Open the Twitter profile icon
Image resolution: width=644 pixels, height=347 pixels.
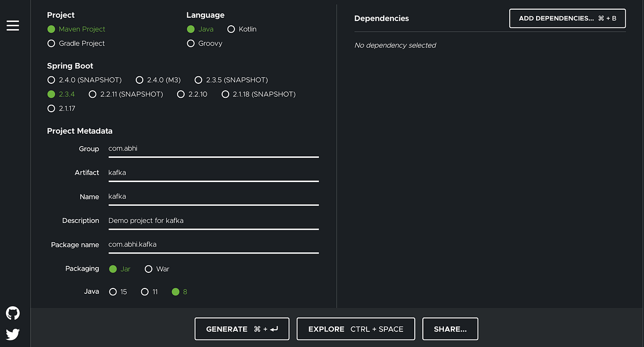click(12, 334)
